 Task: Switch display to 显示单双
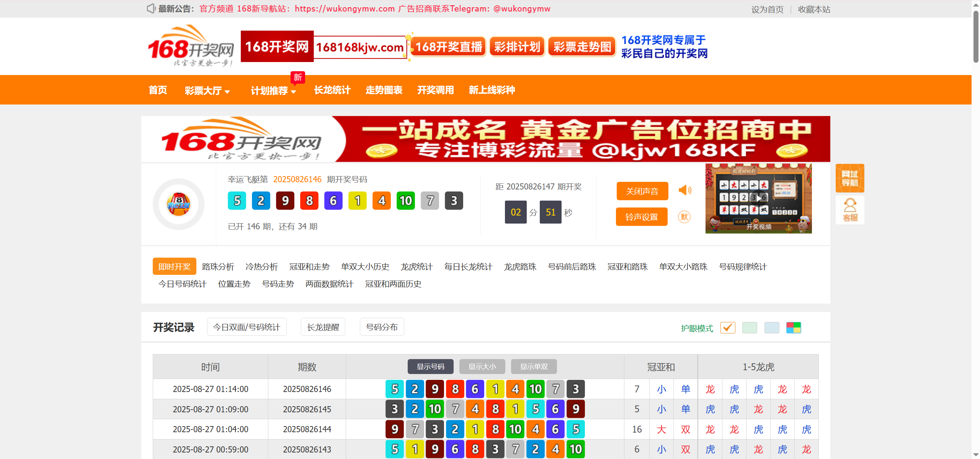(534, 367)
